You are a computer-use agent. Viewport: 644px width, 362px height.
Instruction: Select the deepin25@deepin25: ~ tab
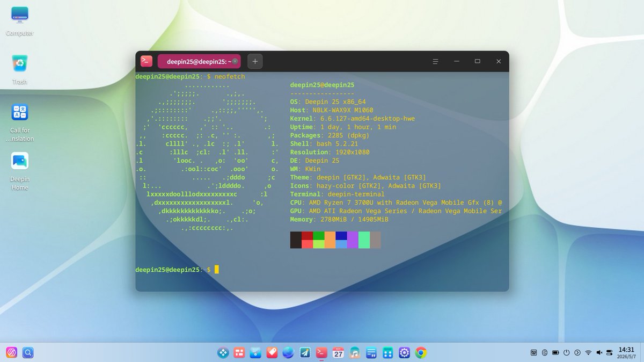pyautogui.click(x=199, y=61)
